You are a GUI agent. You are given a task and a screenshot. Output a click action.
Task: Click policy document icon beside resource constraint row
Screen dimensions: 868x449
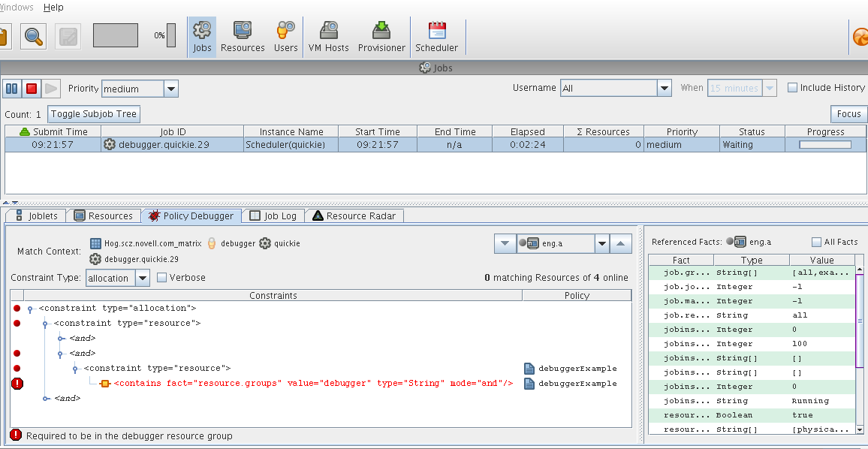529,368
